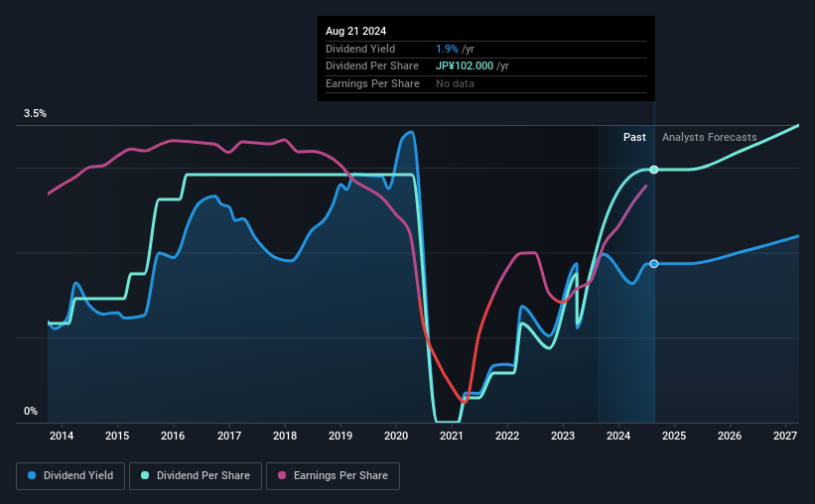Screen dimensions: 815x504
Task: Click the 2014 x-axis label
Action: click(62, 436)
